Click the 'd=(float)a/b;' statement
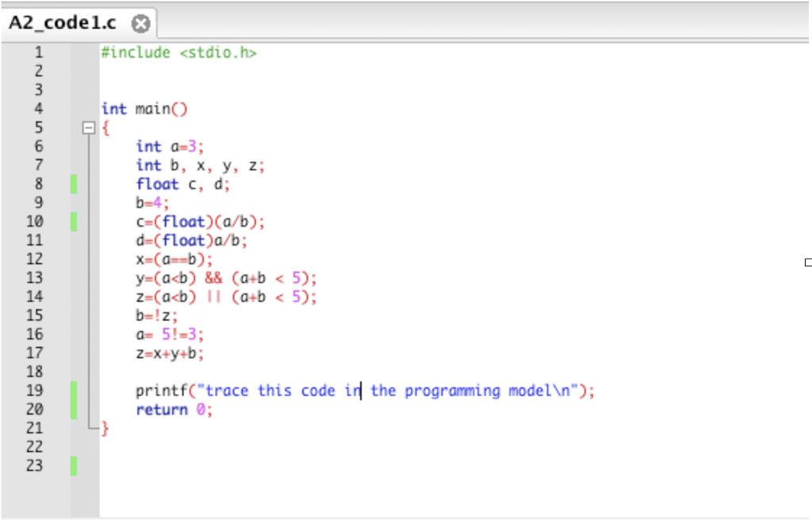812x520 pixels. [192, 240]
